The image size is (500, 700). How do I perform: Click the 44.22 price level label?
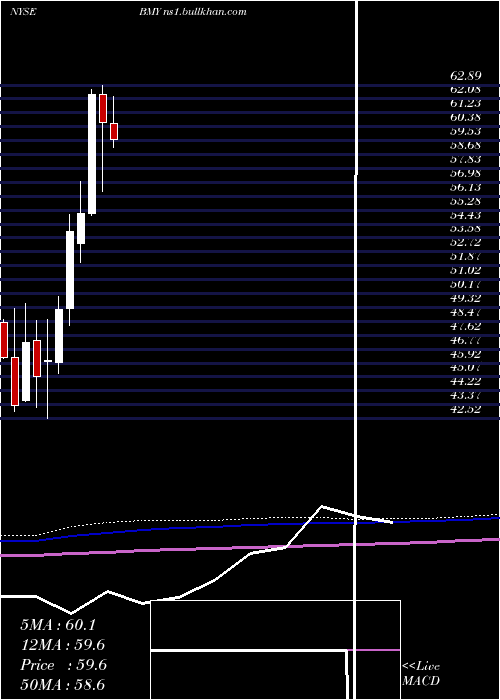coord(465,381)
